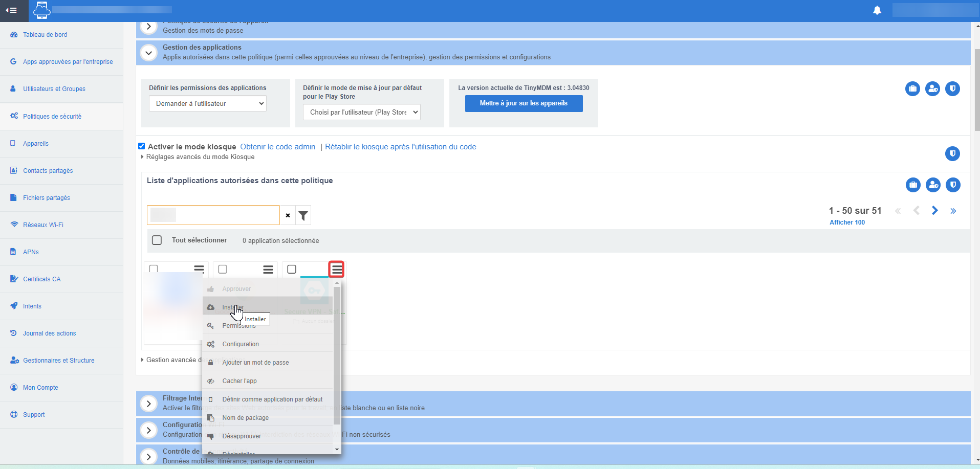Viewport: 980px width, 469px height.
Task: Choose Installer in the app context menu
Action: coord(268,307)
